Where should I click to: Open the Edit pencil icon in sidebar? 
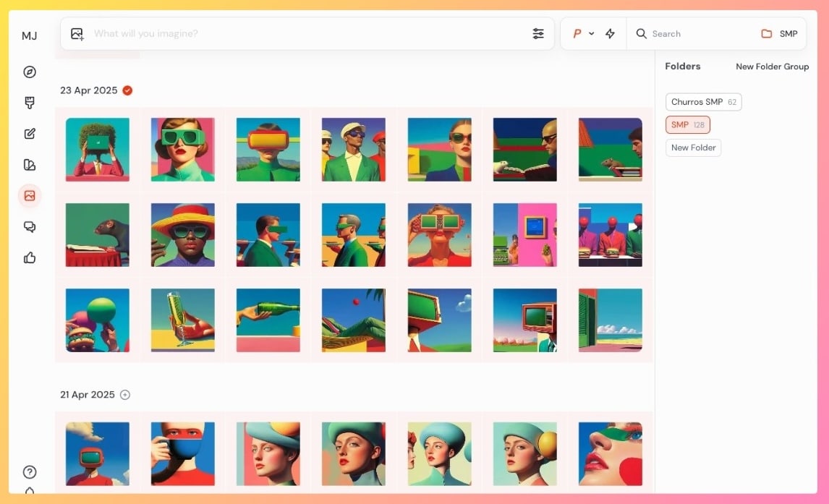pos(30,134)
